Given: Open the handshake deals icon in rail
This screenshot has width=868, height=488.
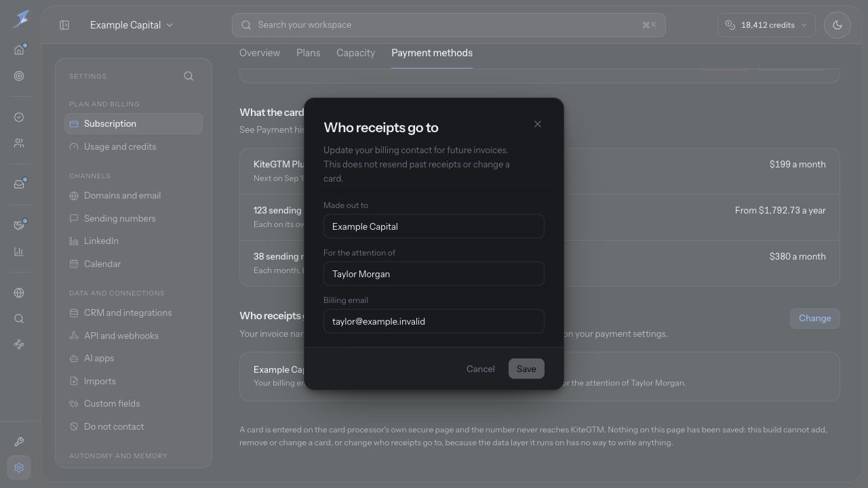Looking at the screenshot, I should 19,226.
